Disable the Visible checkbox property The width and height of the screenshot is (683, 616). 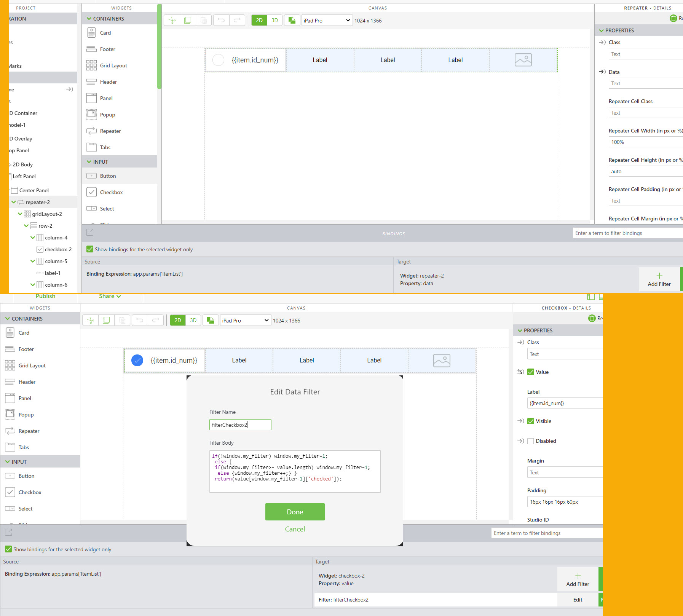point(531,421)
